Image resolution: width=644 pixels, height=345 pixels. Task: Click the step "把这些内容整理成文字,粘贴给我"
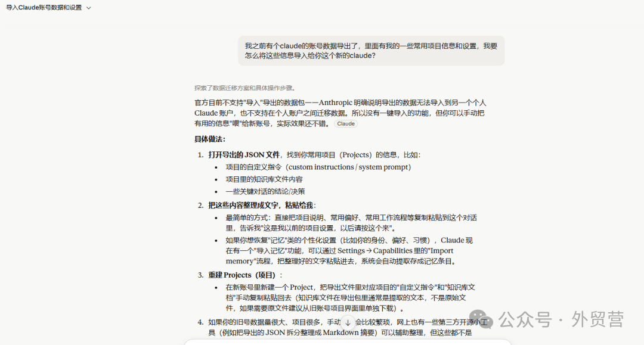click(261, 205)
